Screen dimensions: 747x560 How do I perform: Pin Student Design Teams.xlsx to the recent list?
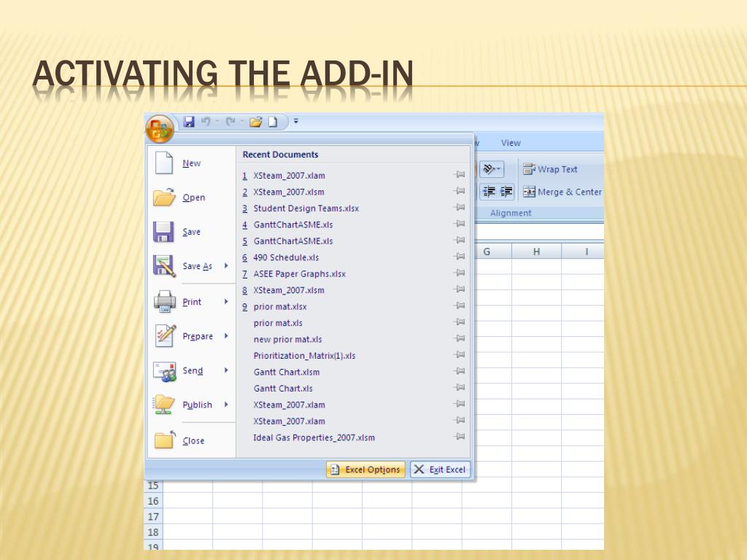coord(460,208)
